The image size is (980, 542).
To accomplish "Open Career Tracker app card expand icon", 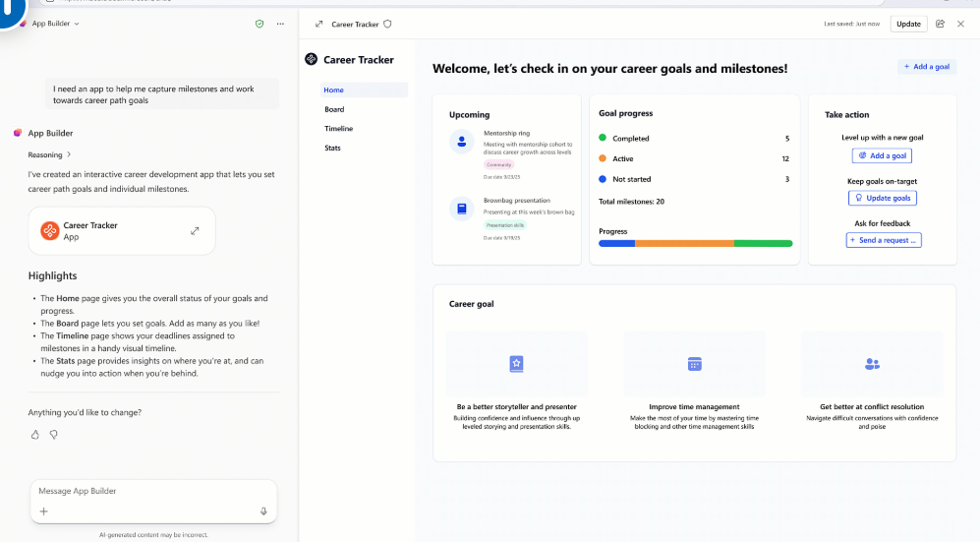I will point(195,231).
